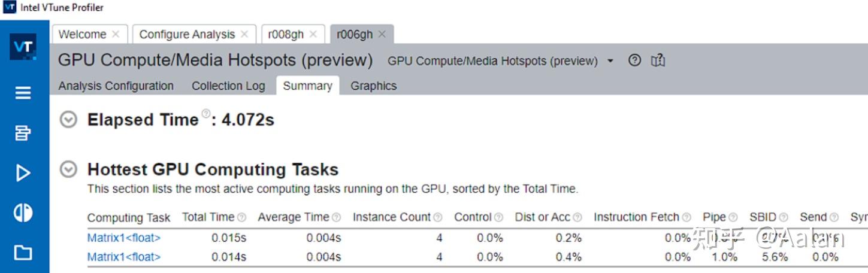Select the Analysis Configuration tab

(116, 86)
